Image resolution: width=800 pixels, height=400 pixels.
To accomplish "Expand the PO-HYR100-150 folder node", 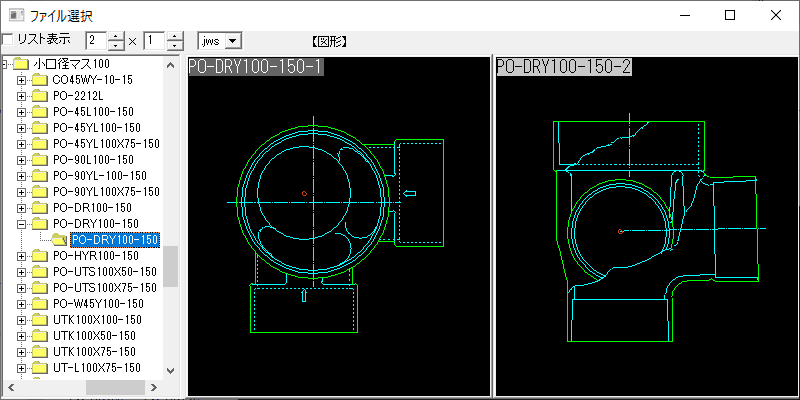I will point(22,256).
